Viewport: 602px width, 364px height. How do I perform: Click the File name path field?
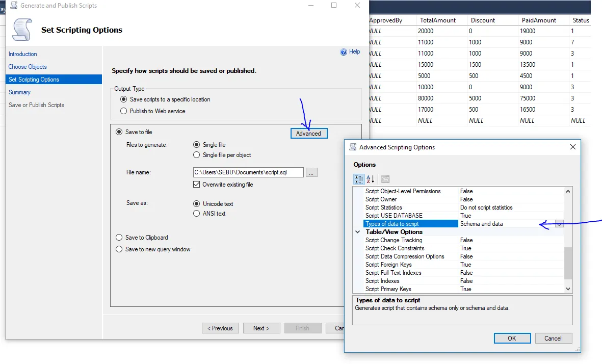(x=248, y=172)
